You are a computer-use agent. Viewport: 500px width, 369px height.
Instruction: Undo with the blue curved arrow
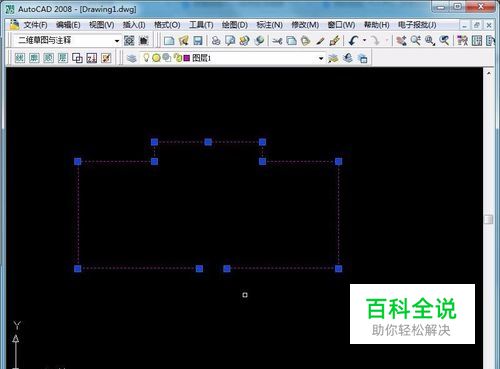(353, 41)
